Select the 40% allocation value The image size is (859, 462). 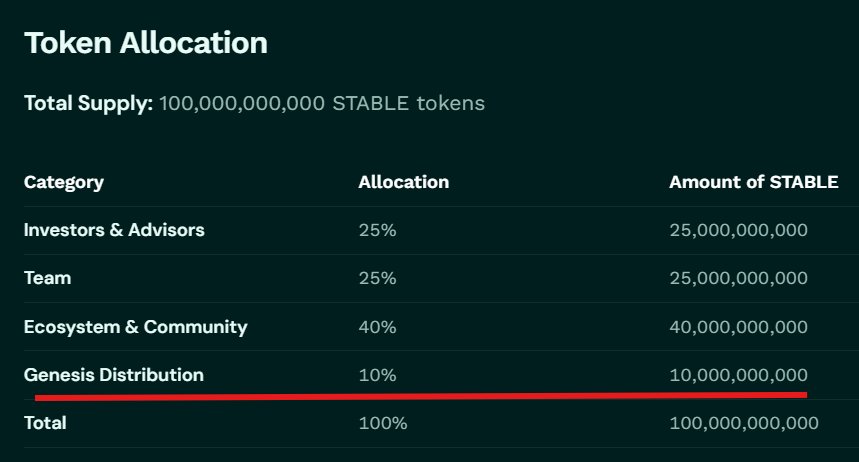[378, 327]
